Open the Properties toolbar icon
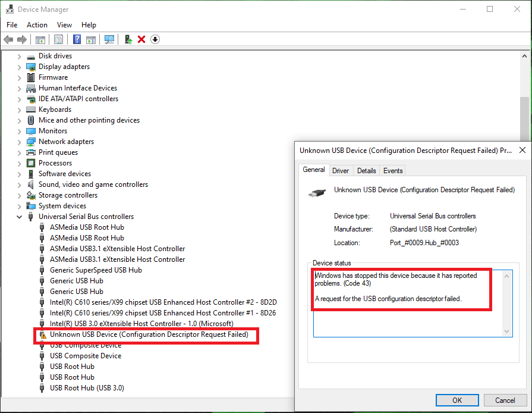Image resolution: width=532 pixels, height=413 pixels. [x=58, y=40]
